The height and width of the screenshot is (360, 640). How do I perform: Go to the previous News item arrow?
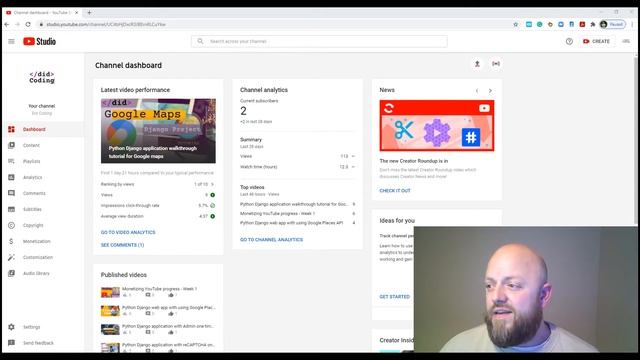[477, 91]
